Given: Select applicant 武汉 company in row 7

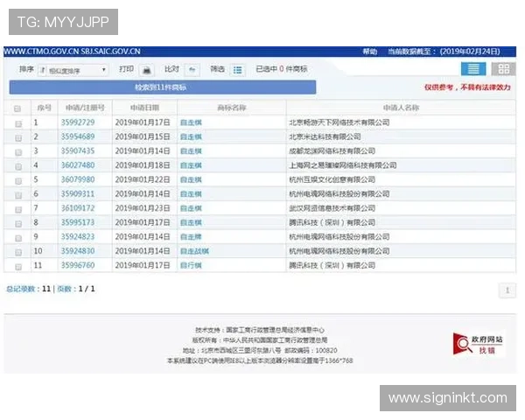Looking at the screenshot, I should coord(332,208).
